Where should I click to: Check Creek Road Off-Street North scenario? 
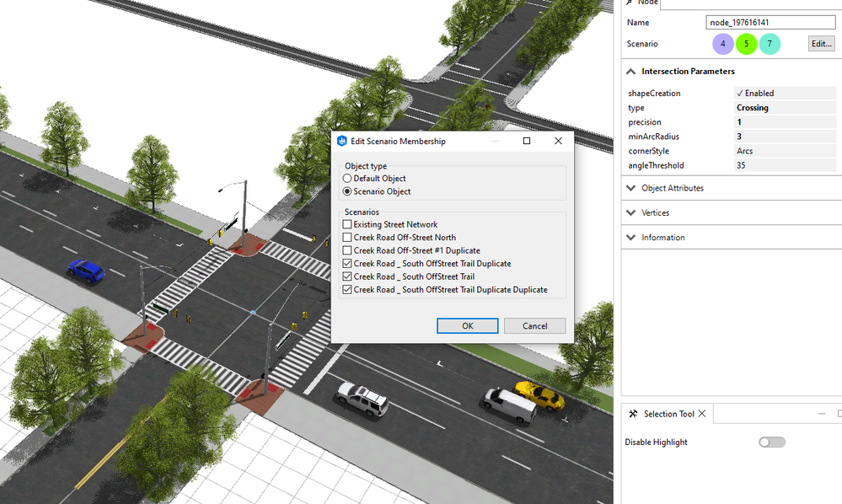pyautogui.click(x=347, y=237)
